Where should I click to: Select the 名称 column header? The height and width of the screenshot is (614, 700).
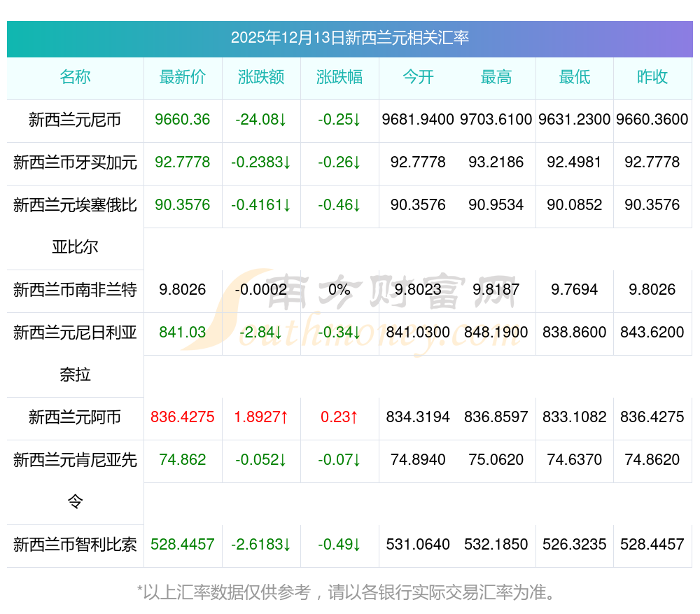point(75,78)
